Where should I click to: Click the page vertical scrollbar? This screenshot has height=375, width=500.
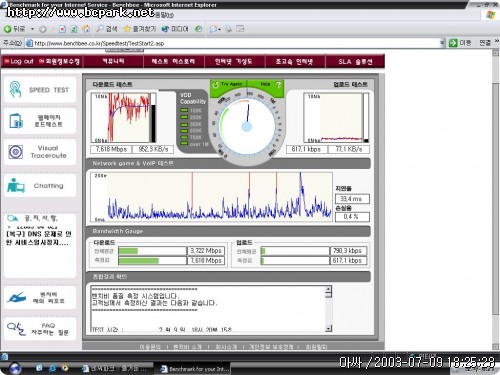(x=496, y=199)
